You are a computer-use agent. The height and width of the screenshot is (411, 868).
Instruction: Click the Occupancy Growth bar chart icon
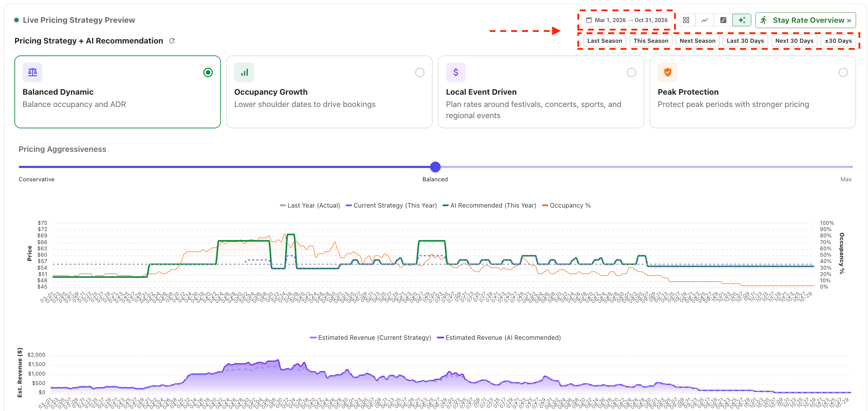pyautogui.click(x=244, y=72)
